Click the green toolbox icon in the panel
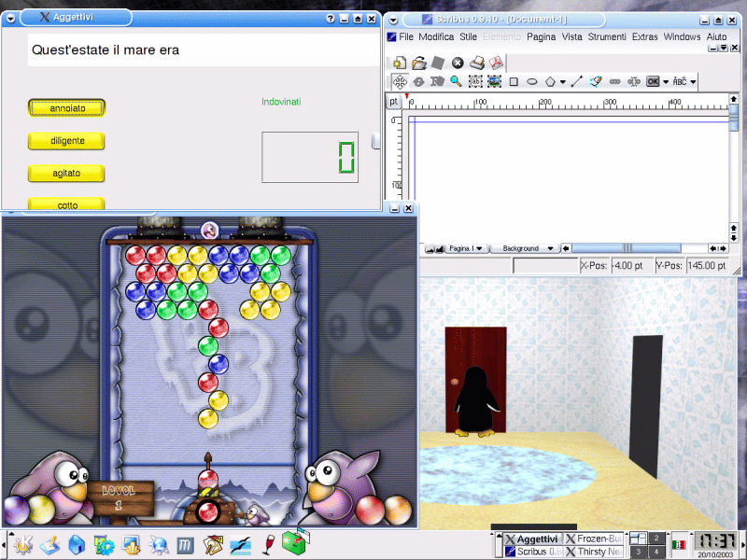This screenshot has height=560, width=747. click(294, 543)
